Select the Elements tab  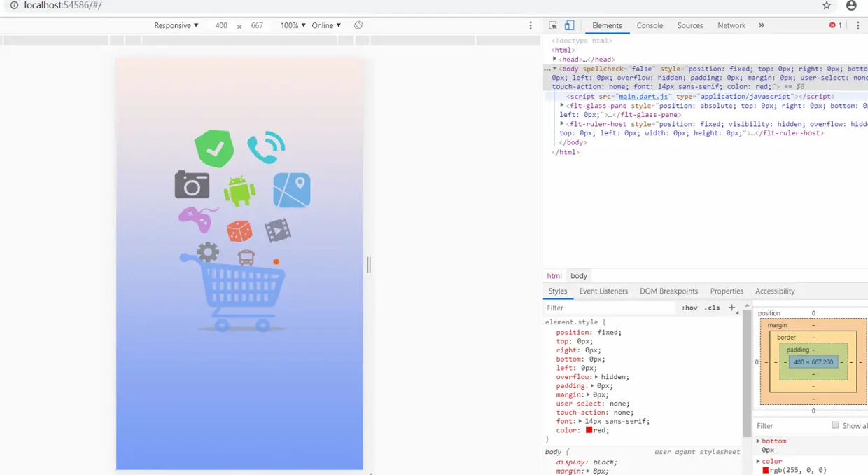[x=607, y=25]
